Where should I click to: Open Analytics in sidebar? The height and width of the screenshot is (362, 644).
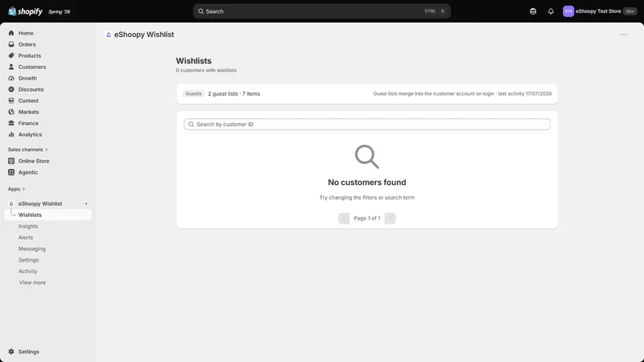pyautogui.click(x=30, y=134)
